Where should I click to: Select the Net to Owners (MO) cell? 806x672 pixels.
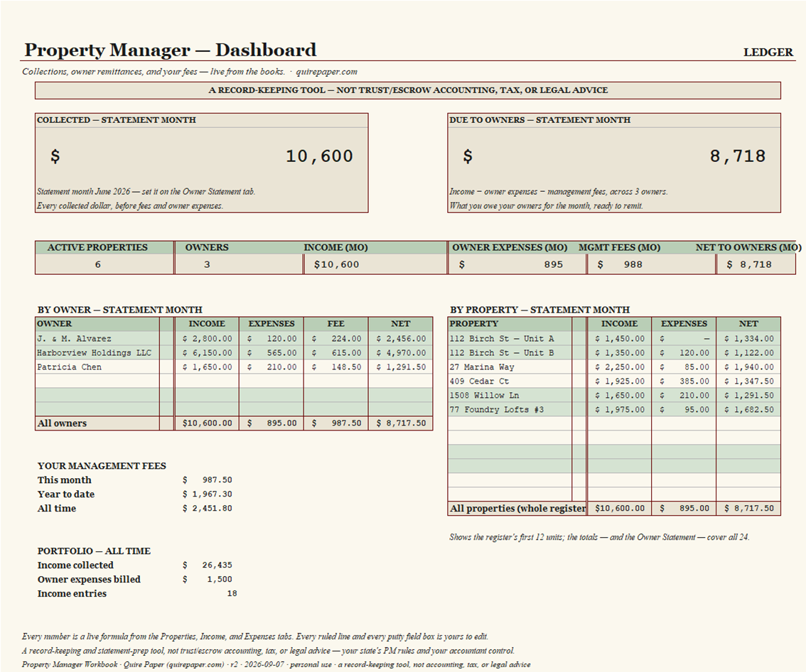756,264
